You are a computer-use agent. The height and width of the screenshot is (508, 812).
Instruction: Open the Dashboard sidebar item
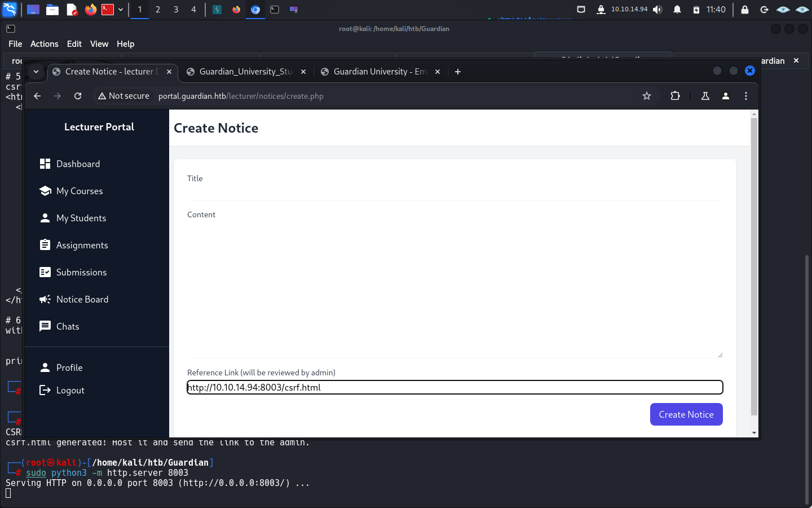(x=69, y=164)
